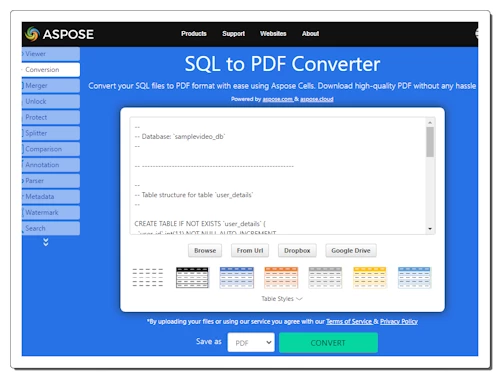Image resolution: width=500 pixels, height=378 pixels.
Task: Select Merger in the sidebar
Action: click(51, 86)
